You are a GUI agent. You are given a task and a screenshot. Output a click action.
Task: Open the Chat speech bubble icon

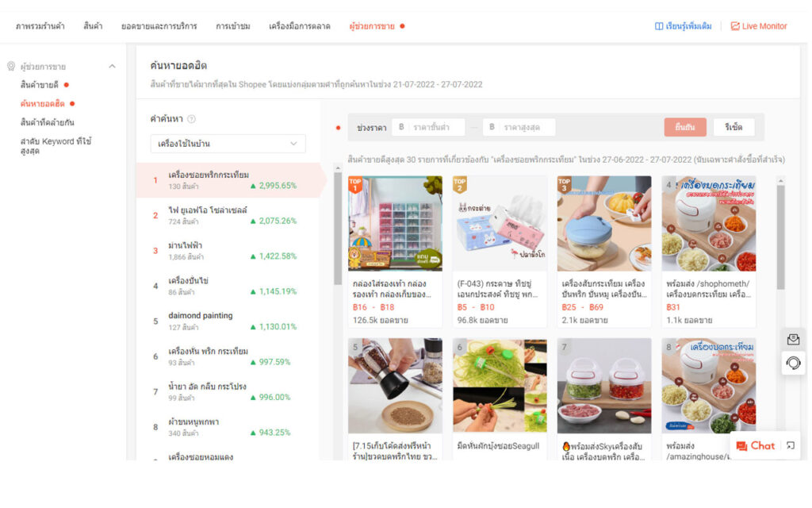(741, 446)
